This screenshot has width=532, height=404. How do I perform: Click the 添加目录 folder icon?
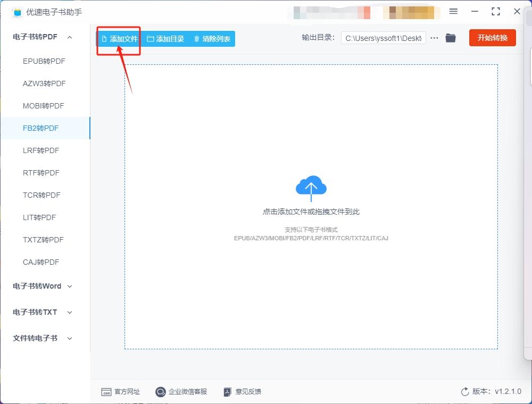coord(150,38)
